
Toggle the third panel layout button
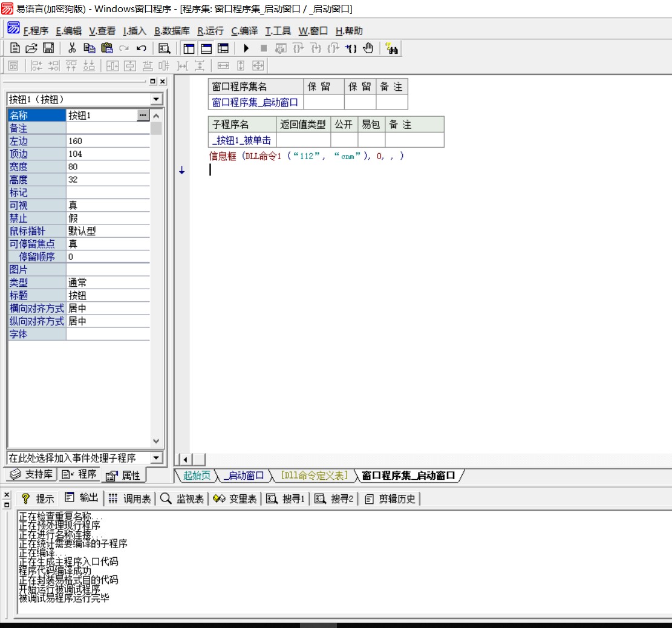223,48
